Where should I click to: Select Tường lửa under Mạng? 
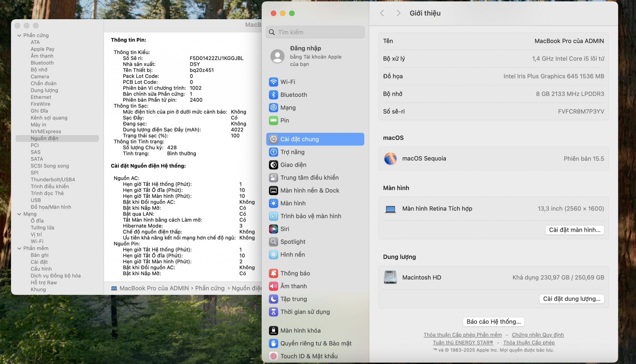pyautogui.click(x=42, y=227)
